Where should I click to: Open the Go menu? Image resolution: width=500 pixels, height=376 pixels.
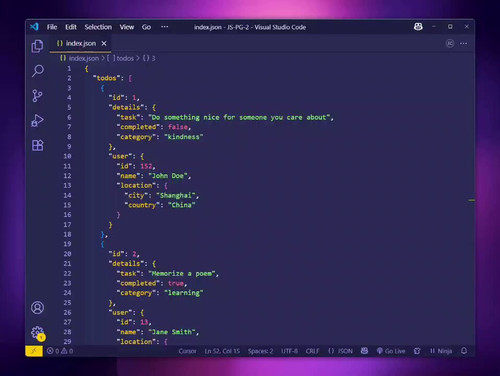click(x=146, y=27)
